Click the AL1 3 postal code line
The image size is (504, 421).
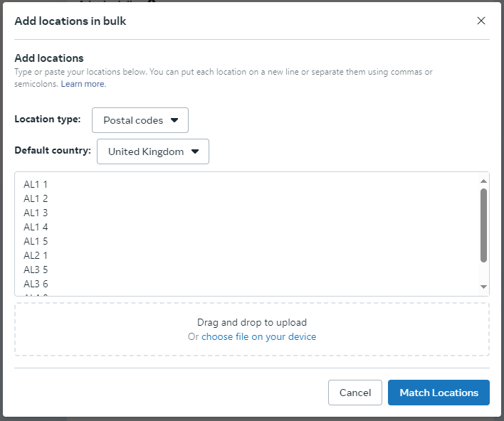coord(36,213)
